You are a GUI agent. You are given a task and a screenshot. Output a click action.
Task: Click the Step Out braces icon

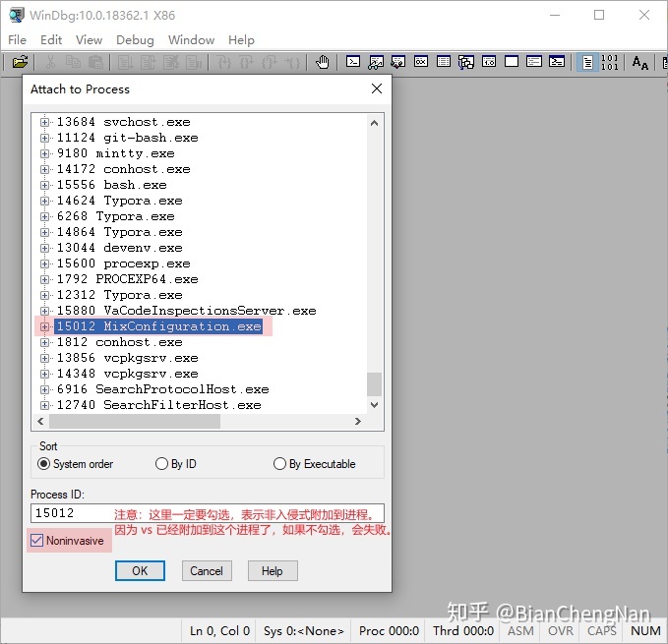(269, 63)
